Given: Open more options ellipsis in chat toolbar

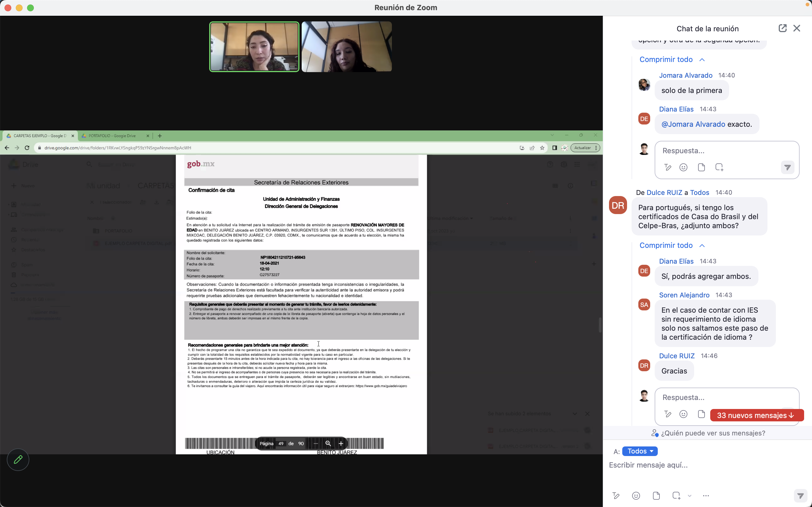Looking at the screenshot, I should tap(706, 496).
